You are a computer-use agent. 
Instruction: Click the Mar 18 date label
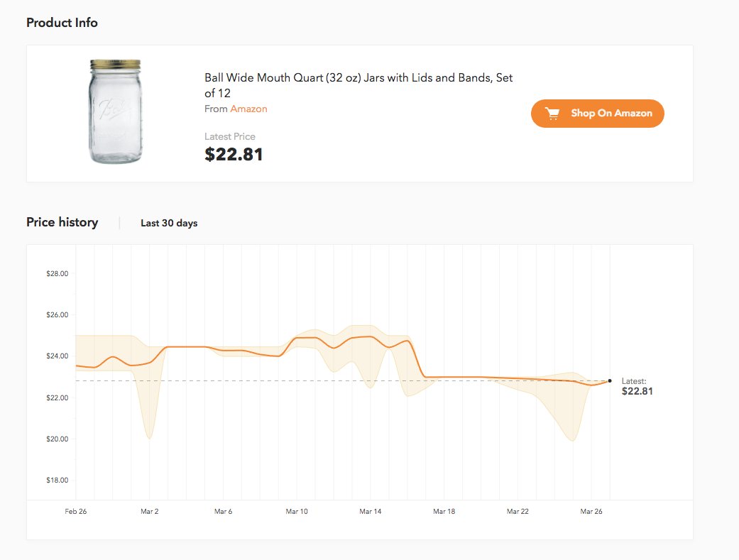coord(444,511)
